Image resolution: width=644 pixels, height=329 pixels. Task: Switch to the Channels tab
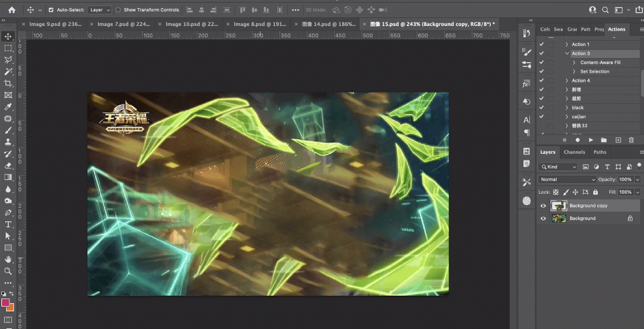pyautogui.click(x=574, y=152)
